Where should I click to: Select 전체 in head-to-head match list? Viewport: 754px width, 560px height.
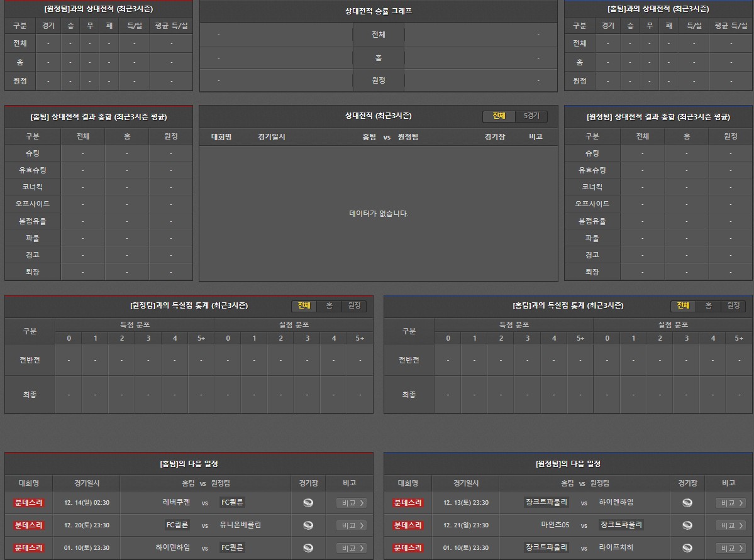(x=499, y=116)
